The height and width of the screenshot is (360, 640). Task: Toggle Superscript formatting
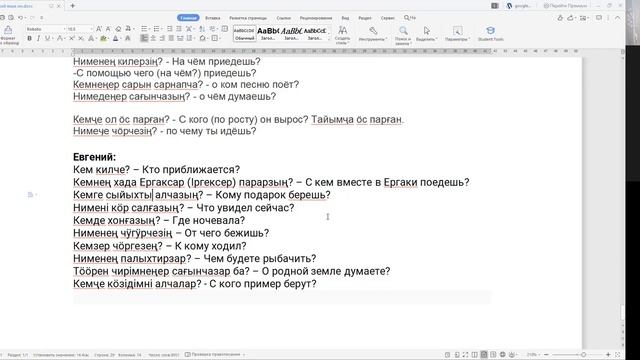tap(71, 38)
